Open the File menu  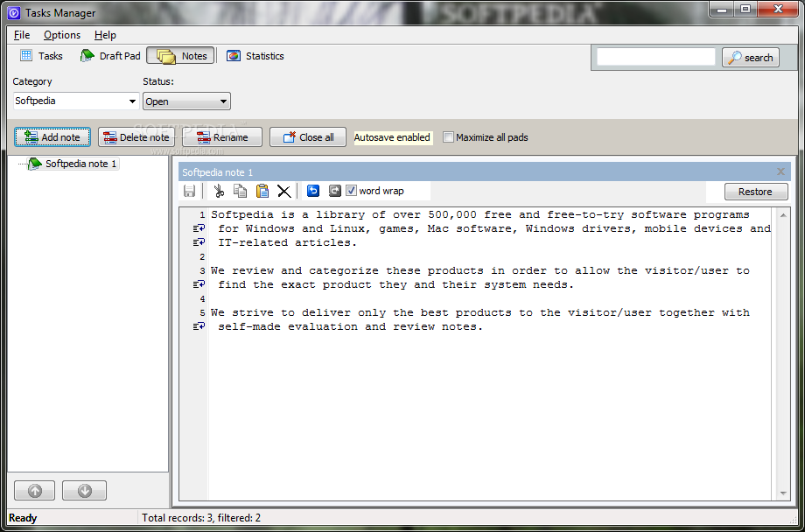22,35
